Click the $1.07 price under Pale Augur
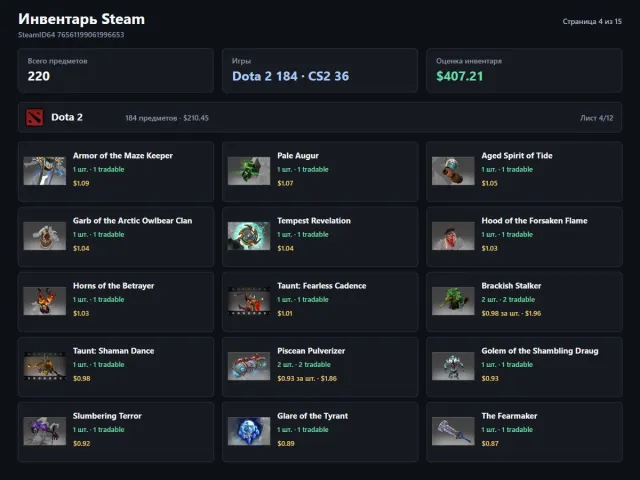640x480 pixels. [285, 183]
